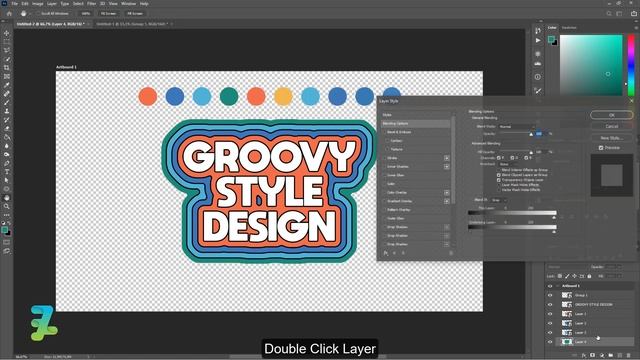Select the Pen tool
640x360 pixels.
pyautogui.click(x=7, y=163)
